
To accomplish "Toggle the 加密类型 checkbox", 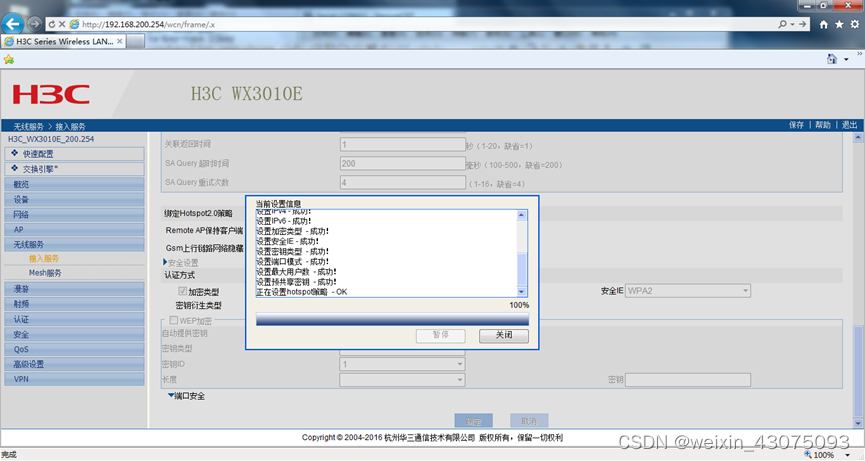I will pos(183,291).
